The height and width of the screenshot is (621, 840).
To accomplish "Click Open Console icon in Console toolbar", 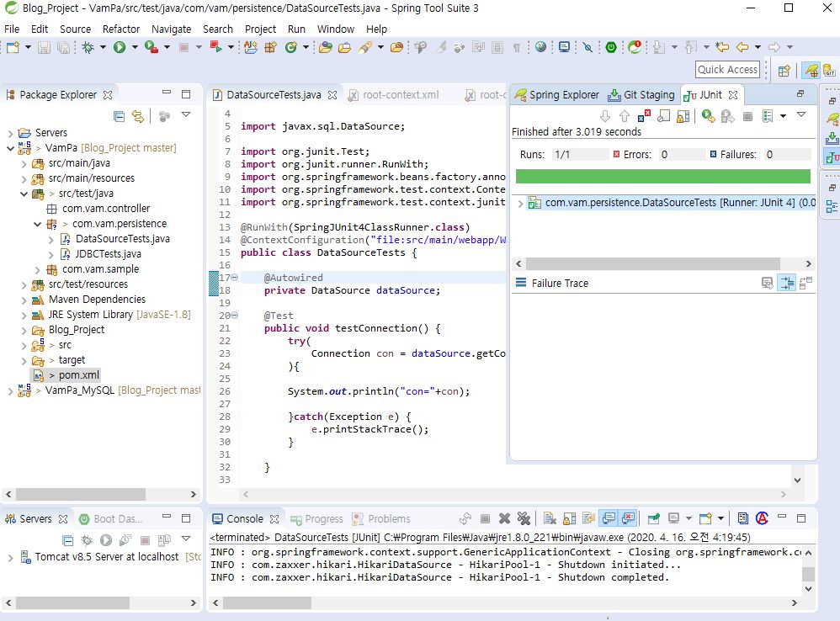I will (x=706, y=518).
